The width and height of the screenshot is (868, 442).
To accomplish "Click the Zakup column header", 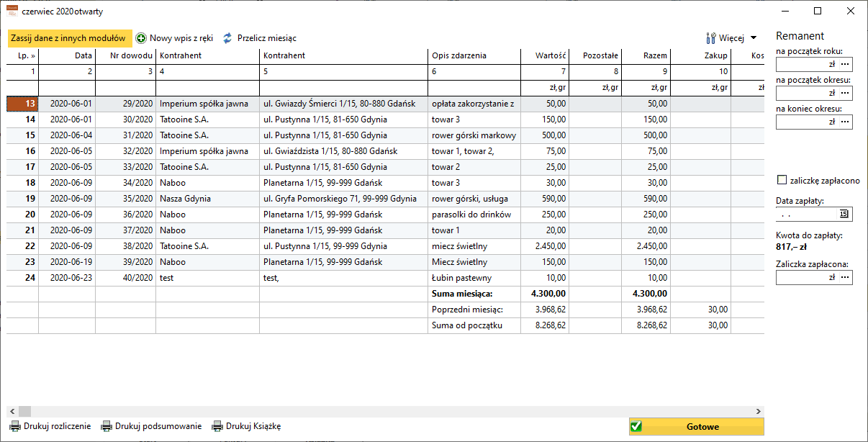I will click(x=701, y=55).
